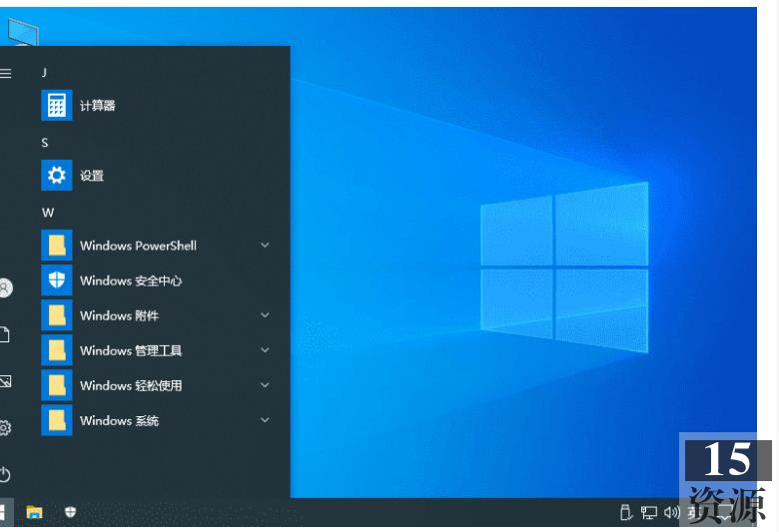
Task: Open the Calculator (计算器) tile icon
Action: click(x=57, y=105)
